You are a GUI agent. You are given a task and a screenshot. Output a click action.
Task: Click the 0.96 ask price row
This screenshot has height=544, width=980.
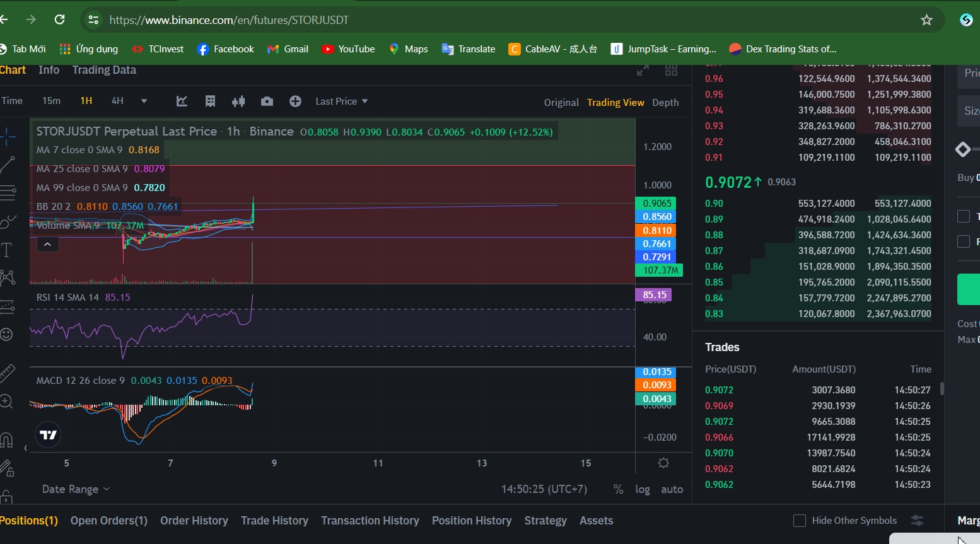pos(818,79)
